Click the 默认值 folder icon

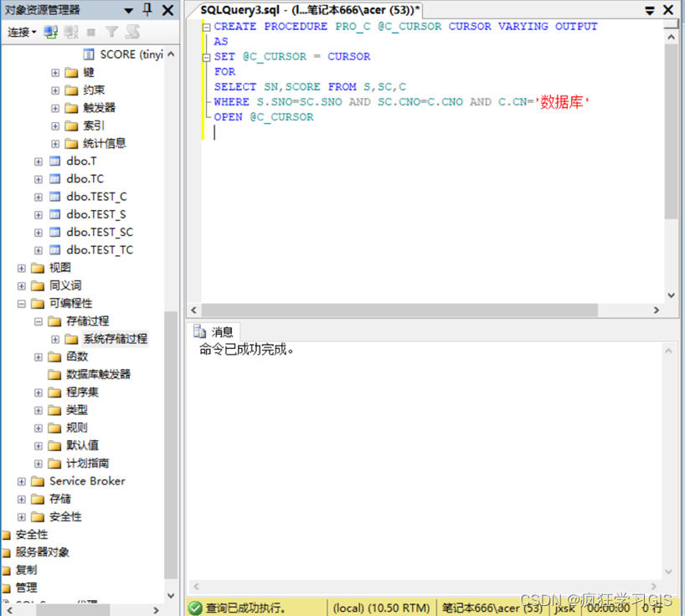click(54, 446)
